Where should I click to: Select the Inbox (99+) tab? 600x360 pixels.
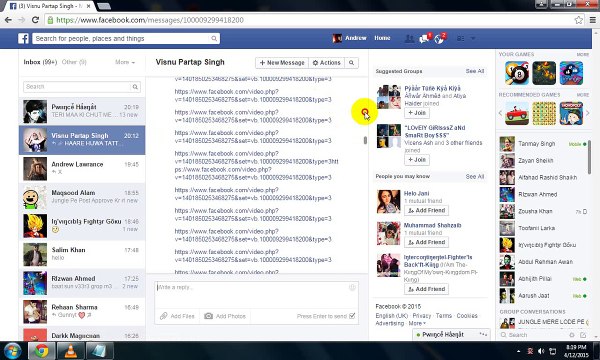point(40,62)
